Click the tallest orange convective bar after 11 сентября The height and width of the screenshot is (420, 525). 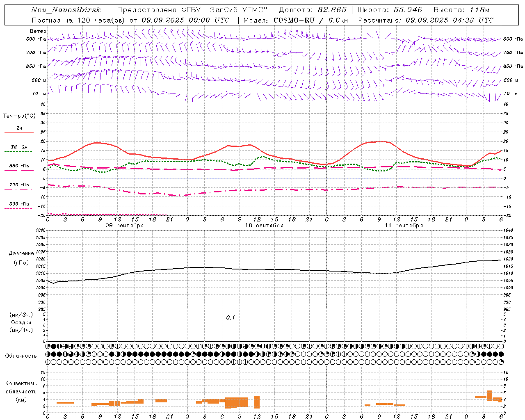click(x=489, y=395)
